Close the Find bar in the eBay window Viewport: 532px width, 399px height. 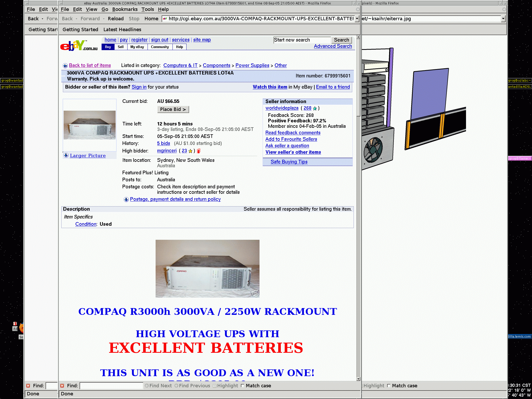point(62,386)
